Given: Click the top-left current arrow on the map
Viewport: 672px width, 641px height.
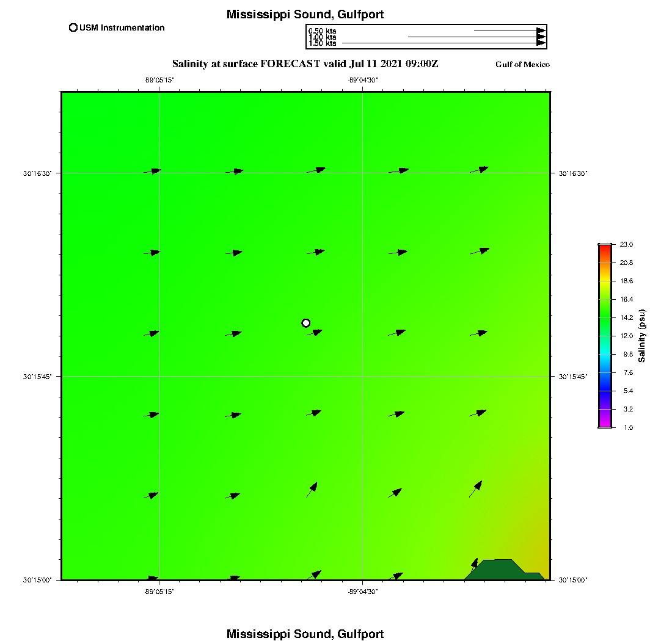Looking at the screenshot, I should 153,171.
